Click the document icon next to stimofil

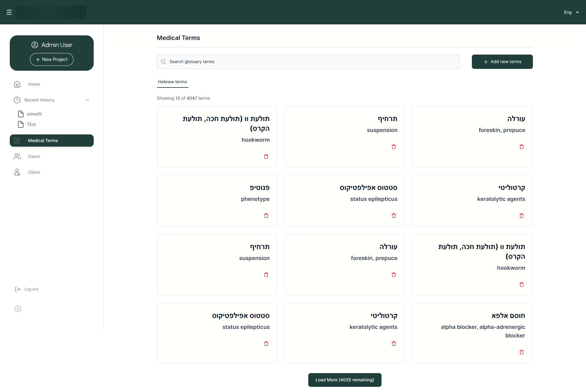point(21,114)
